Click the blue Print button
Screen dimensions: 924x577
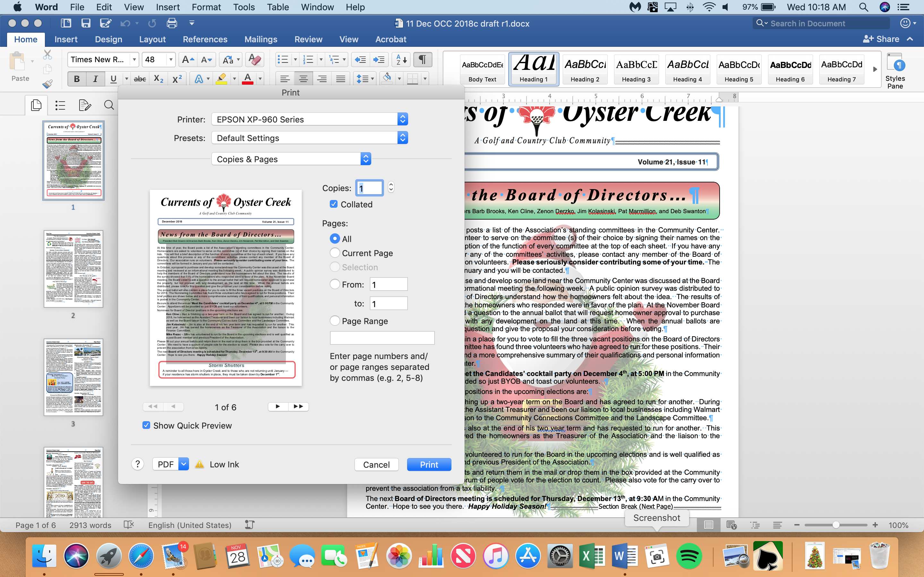click(429, 464)
